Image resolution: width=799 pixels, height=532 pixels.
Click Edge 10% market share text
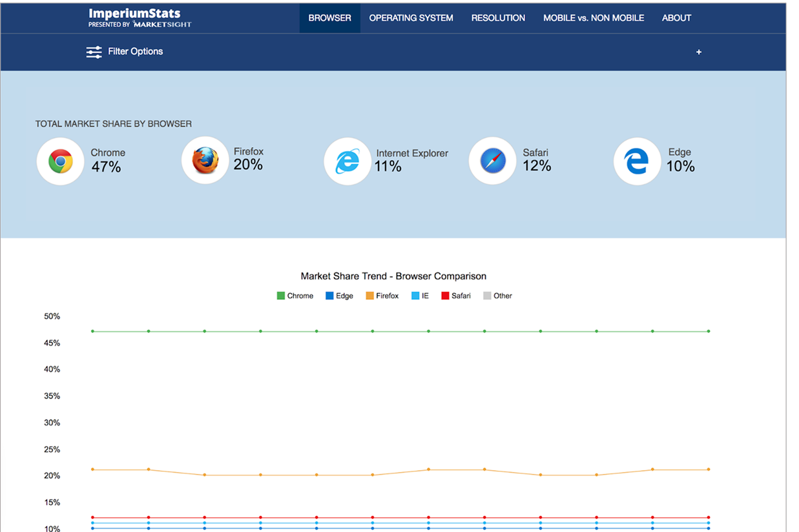click(x=681, y=160)
